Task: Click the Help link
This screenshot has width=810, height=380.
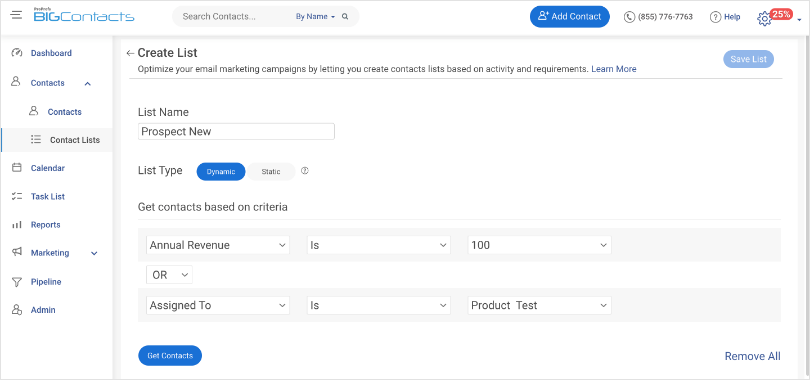Action: click(732, 17)
